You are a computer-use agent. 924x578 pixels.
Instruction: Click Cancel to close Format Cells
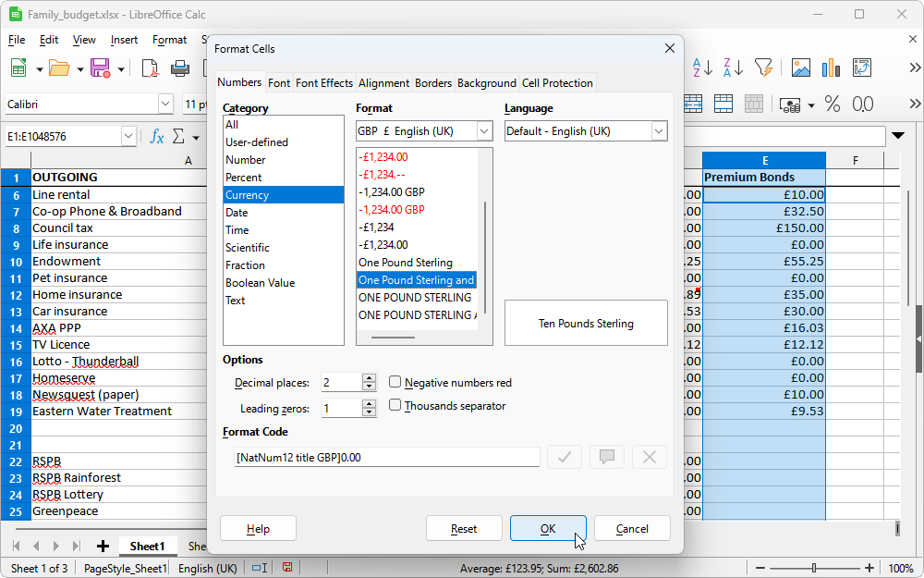(x=632, y=528)
